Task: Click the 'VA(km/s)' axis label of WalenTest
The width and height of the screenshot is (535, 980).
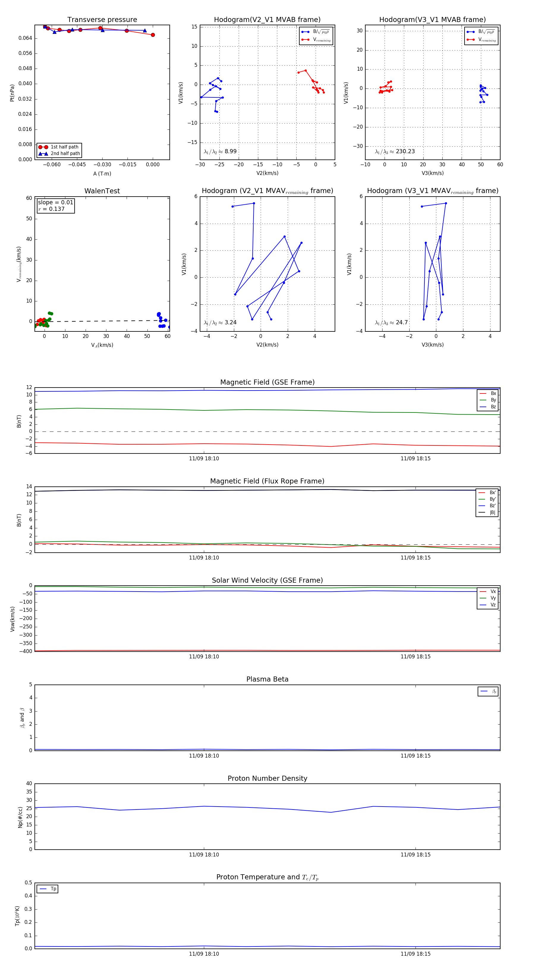Action: (102, 345)
